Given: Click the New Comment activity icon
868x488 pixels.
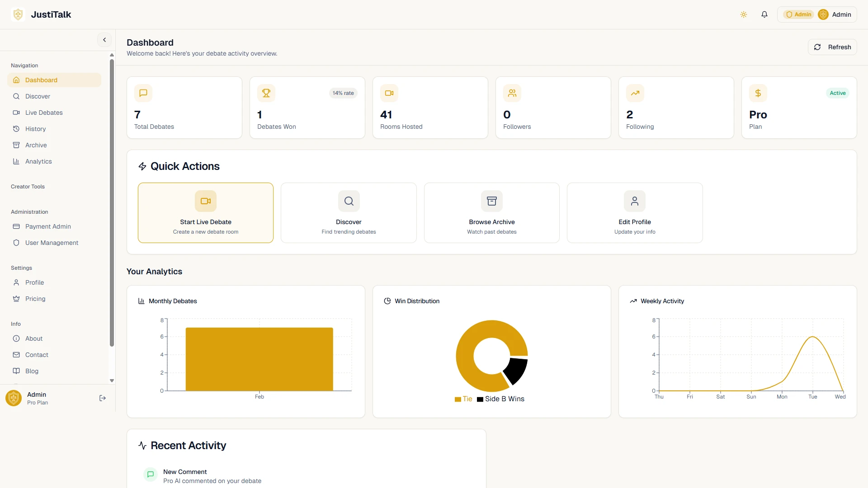Looking at the screenshot, I should [151, 474].
